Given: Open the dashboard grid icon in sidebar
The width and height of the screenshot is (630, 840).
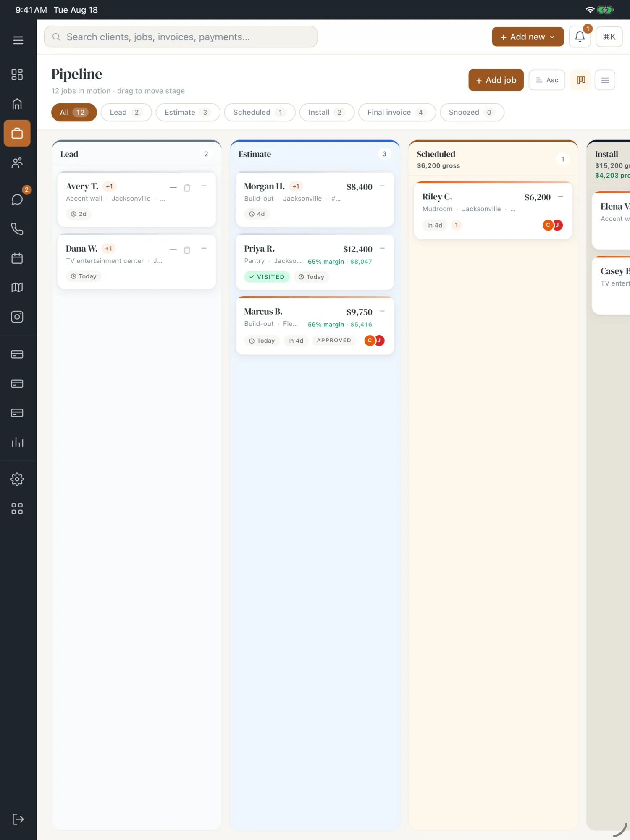Looking at the screenshot, I should [17, 74].
